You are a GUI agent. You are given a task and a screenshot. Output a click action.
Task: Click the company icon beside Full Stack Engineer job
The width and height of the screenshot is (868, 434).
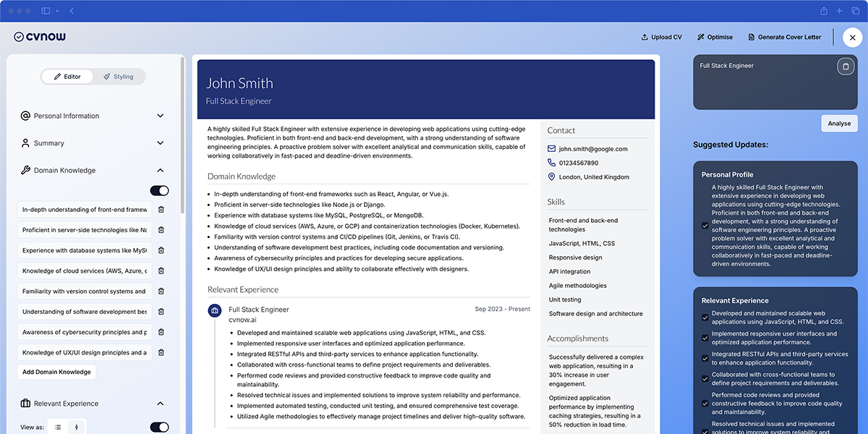[x=214, y=310]
